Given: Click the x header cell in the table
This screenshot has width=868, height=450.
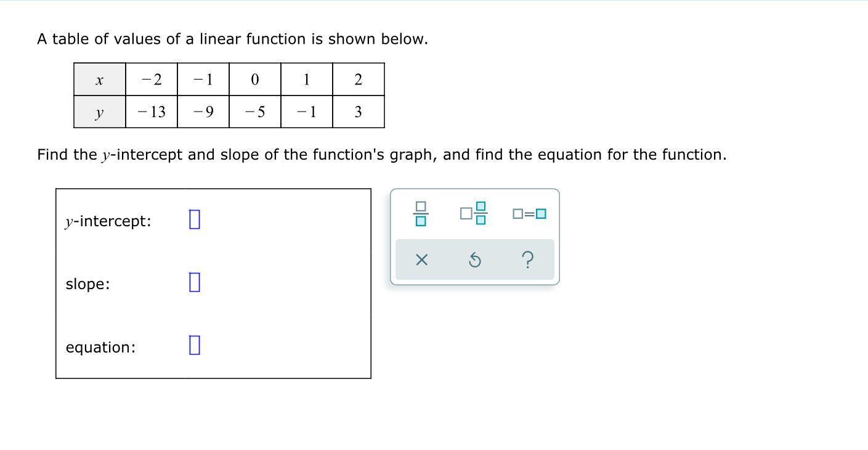Looking at the screenshot, I should [x=99, y=80].
